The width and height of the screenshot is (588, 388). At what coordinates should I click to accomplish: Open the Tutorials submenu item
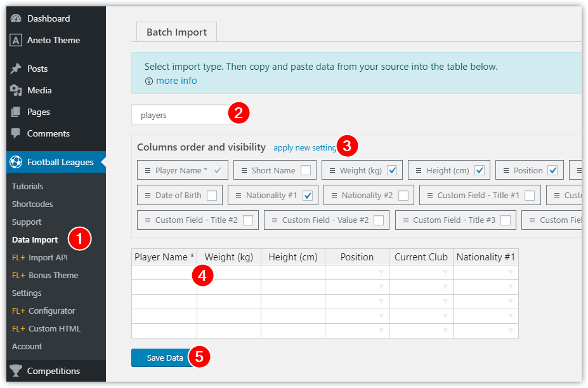coord(27,186)
